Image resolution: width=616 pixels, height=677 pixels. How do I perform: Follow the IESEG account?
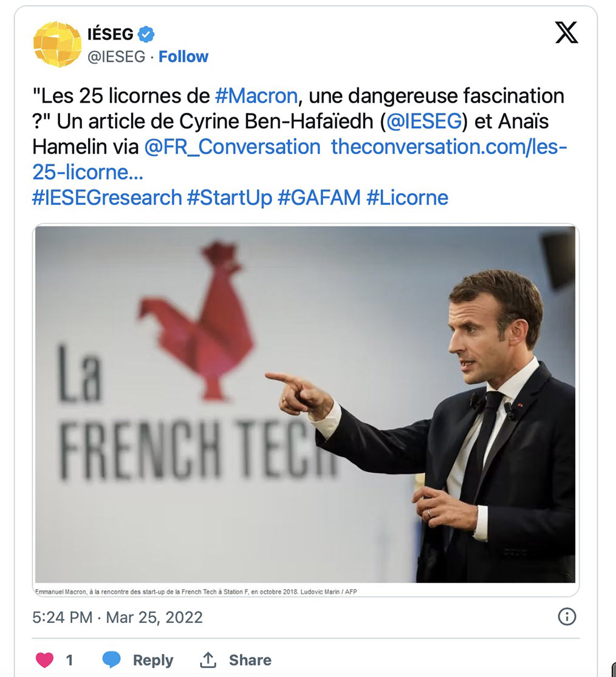pyautogui.click(x=183, y=56)
